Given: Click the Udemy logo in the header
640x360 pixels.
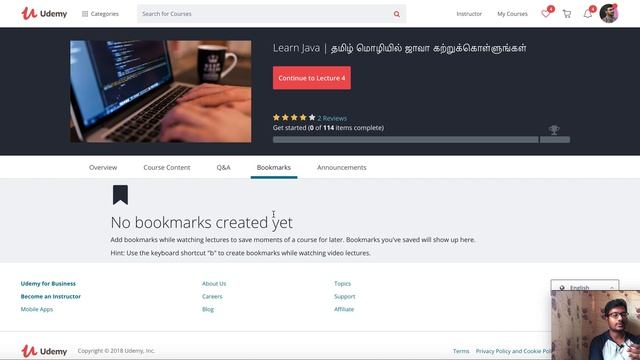Looking at the screenshot, I should (x=44, y=13).
